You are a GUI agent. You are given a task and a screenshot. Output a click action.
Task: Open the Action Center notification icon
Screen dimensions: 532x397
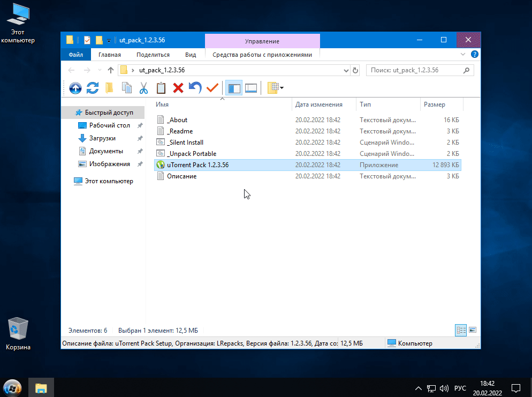tap(516, 388)
